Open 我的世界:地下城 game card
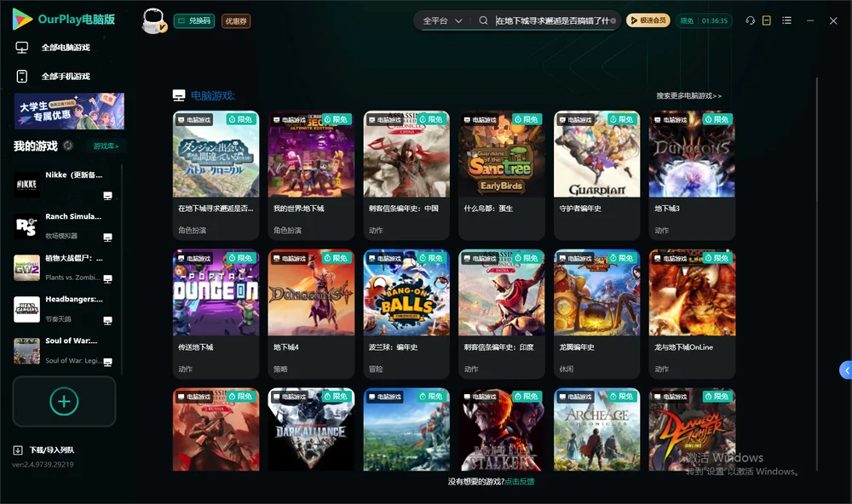The width and height of the screenshot is (852, 504). [x=311, y=175]
